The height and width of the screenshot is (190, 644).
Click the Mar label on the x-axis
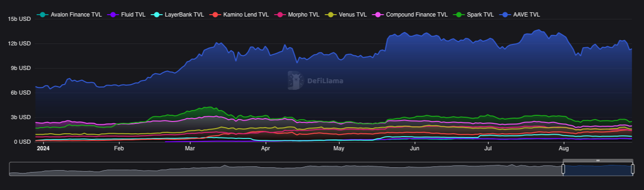click(x=190, y=148)
